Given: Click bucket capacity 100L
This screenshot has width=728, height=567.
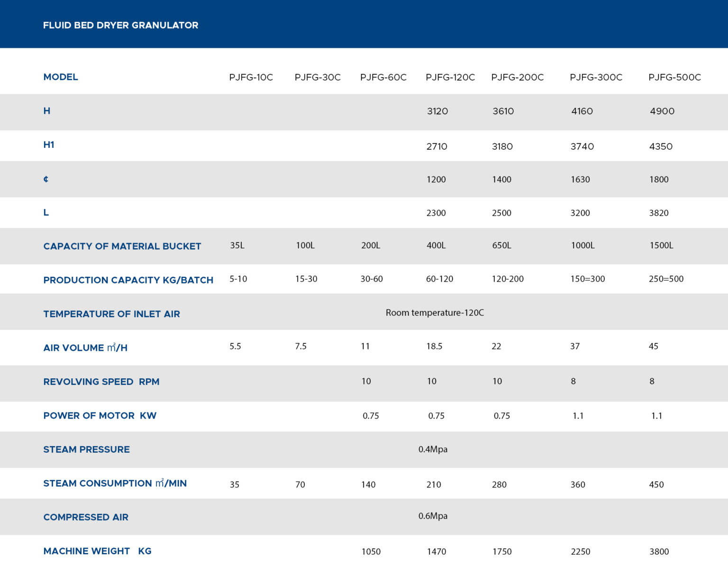Looking at the screenshot, I should (x=305, y=245).
